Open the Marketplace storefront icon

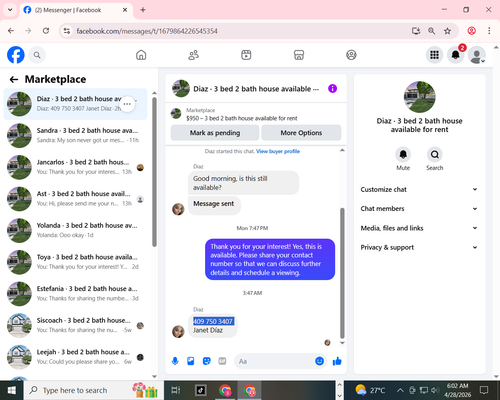pos(299,55)
